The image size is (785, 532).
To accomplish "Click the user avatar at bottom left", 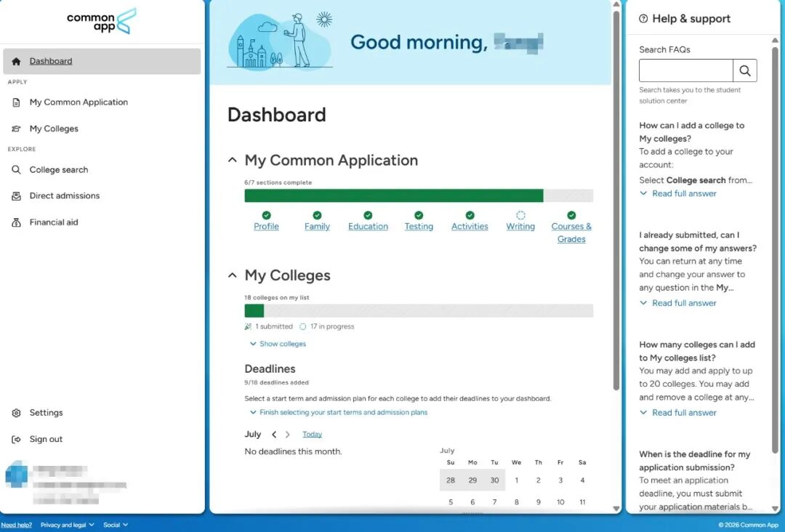I will click(17, 474).
